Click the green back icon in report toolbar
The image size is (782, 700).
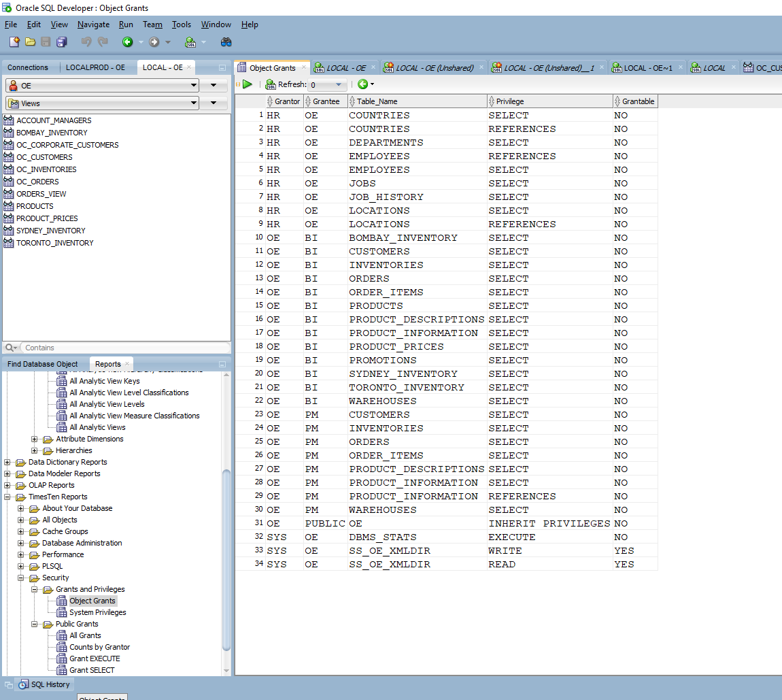click(x=362, y=84)
